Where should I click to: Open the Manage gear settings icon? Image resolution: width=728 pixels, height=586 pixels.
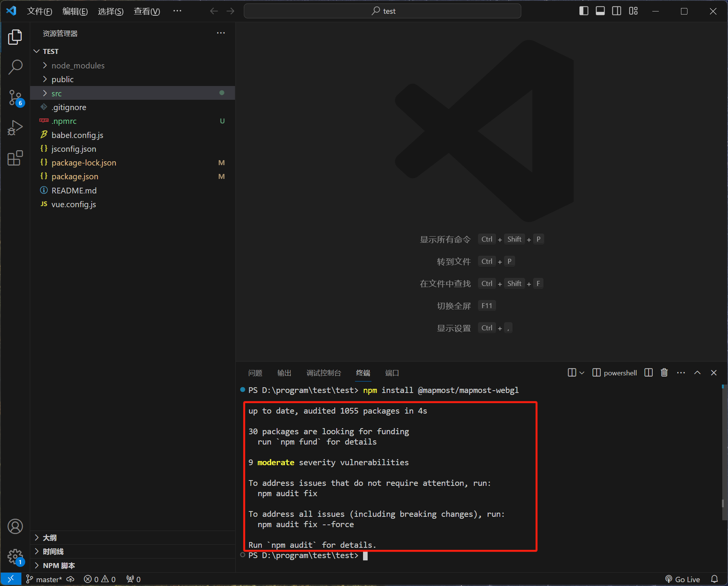point(15,557)
